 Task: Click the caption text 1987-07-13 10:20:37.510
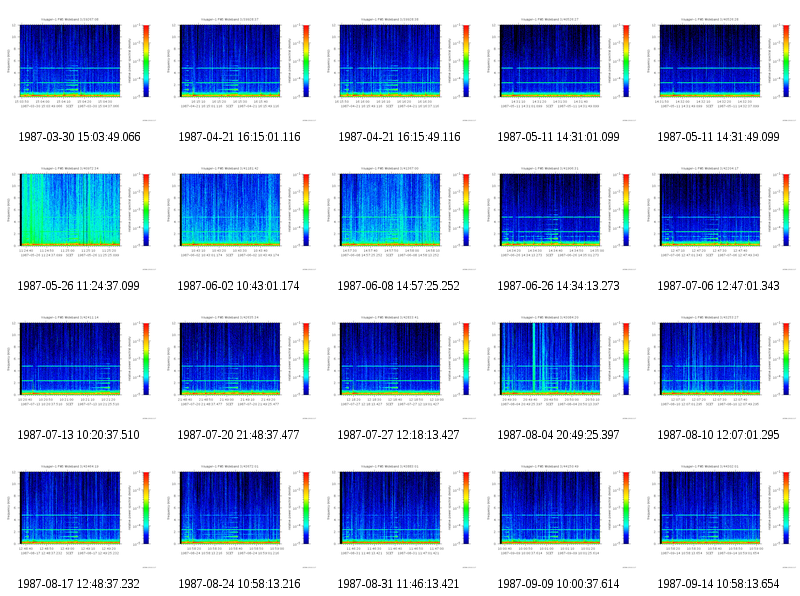pyautogui.click(x=79, y=435)
